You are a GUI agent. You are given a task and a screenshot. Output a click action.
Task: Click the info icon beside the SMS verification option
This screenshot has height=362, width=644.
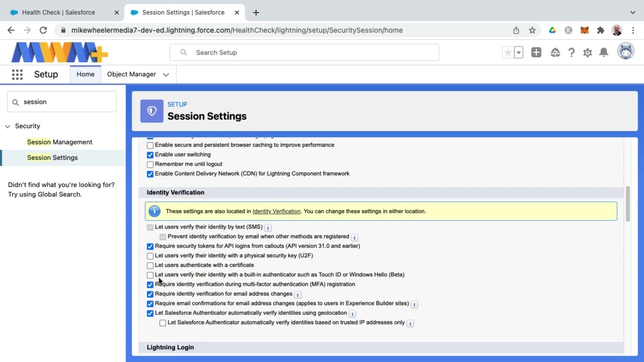[x=268, y=228]
